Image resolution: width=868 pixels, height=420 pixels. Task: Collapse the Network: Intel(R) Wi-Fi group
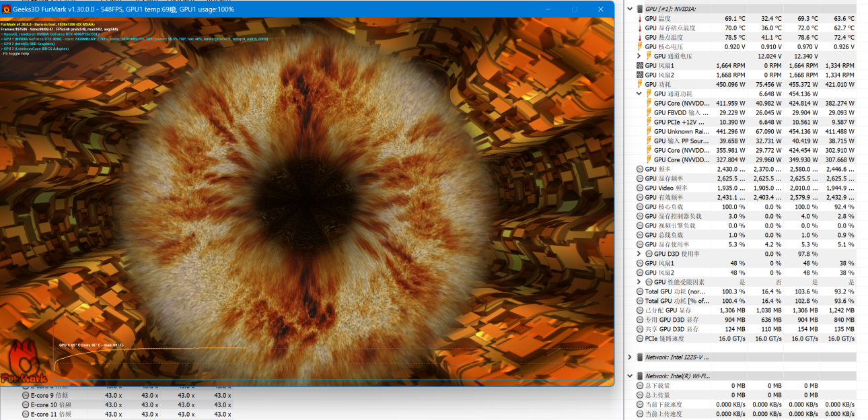pyautogui.click(x=630, y=376)
